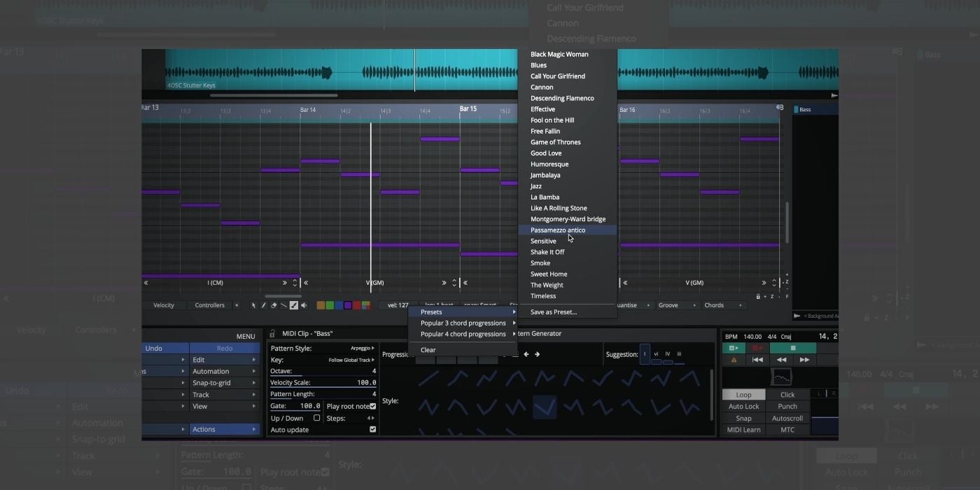
Task: Start playback with green play button
Action: tap(734, 348)
